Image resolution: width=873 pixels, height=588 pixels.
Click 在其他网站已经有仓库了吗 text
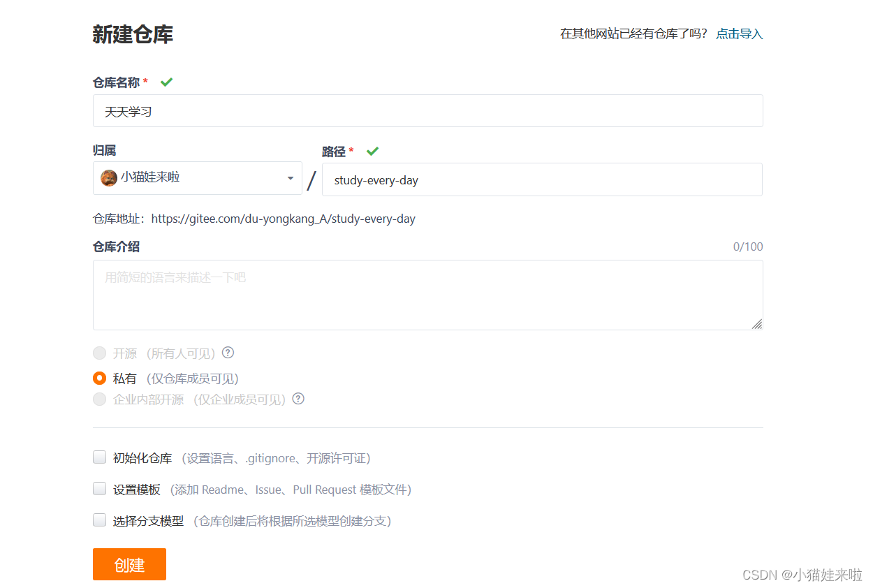click(x=633, y=34)
